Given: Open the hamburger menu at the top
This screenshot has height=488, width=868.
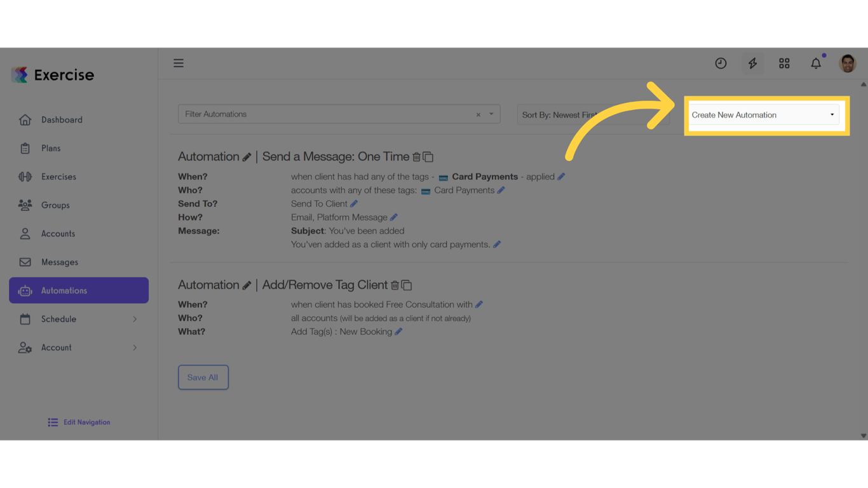Looking at the screenshot, I should pos(179,63).
